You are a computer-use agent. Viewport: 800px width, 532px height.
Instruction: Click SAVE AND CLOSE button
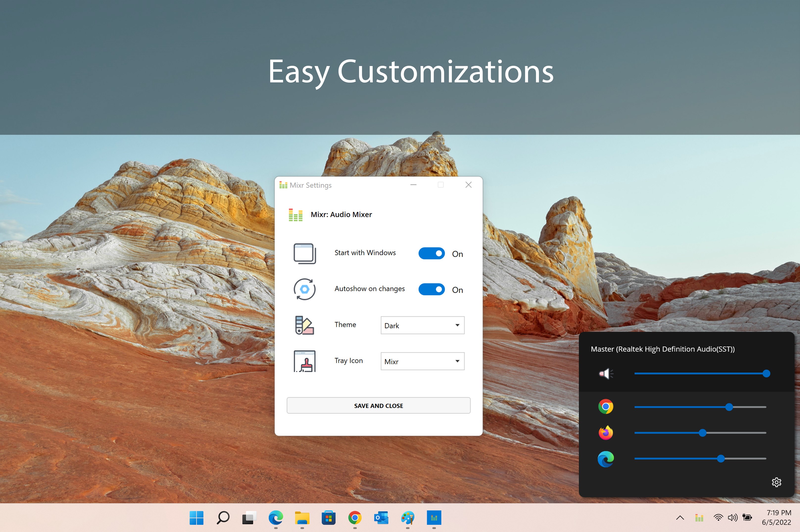378,405
